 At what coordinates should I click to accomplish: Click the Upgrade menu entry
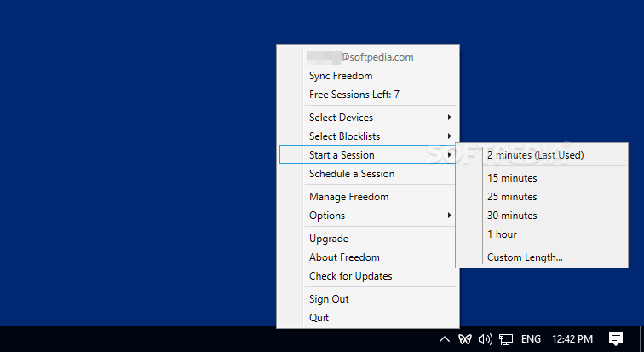point(368,239)
